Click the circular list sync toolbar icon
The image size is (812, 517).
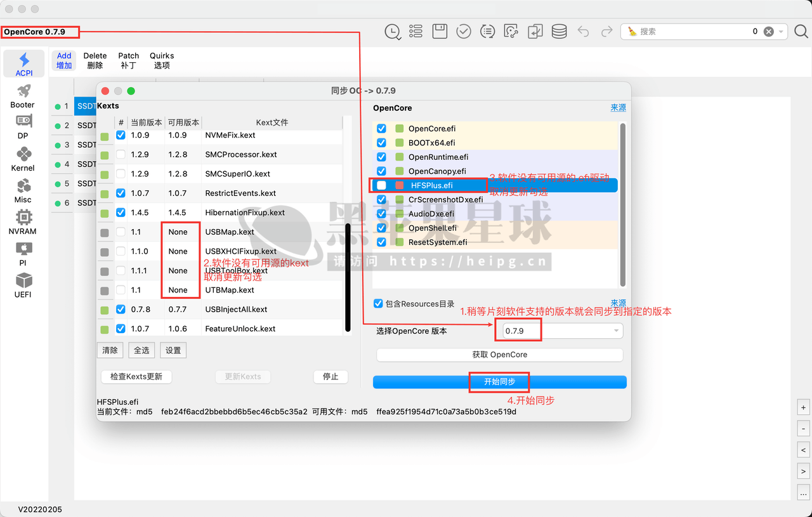click(487, 31)
